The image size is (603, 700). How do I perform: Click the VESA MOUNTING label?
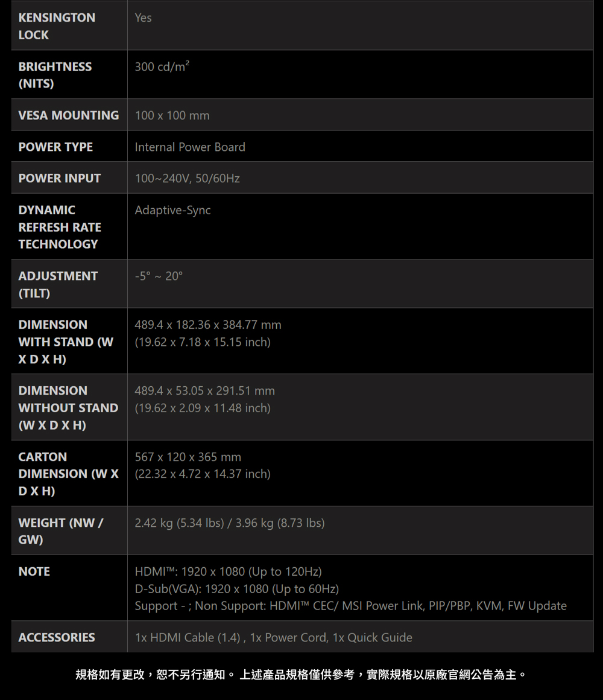point(69,115)
